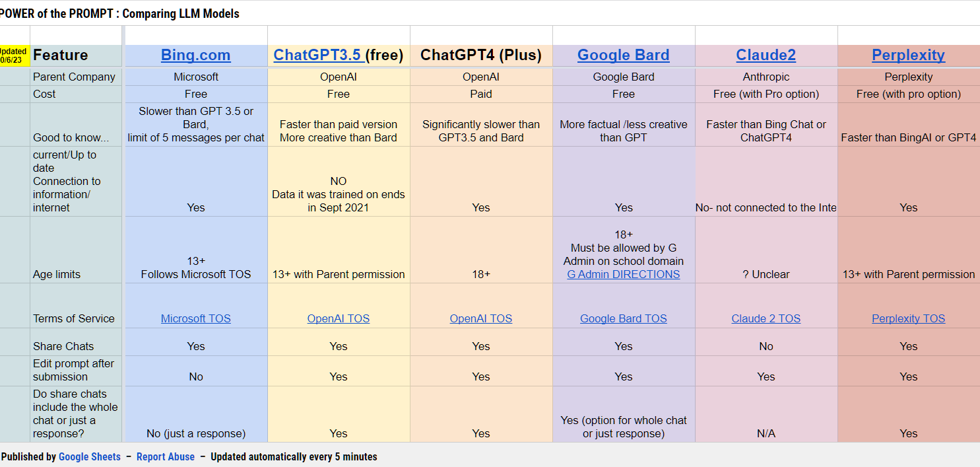Click the yellow Updated date cell

14,55
